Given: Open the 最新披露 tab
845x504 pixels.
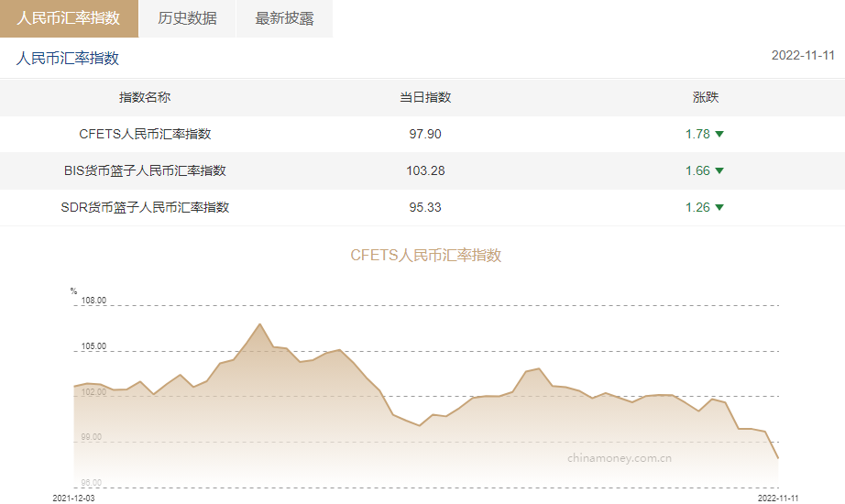Looking at the screenshot, I should (284, 18).
